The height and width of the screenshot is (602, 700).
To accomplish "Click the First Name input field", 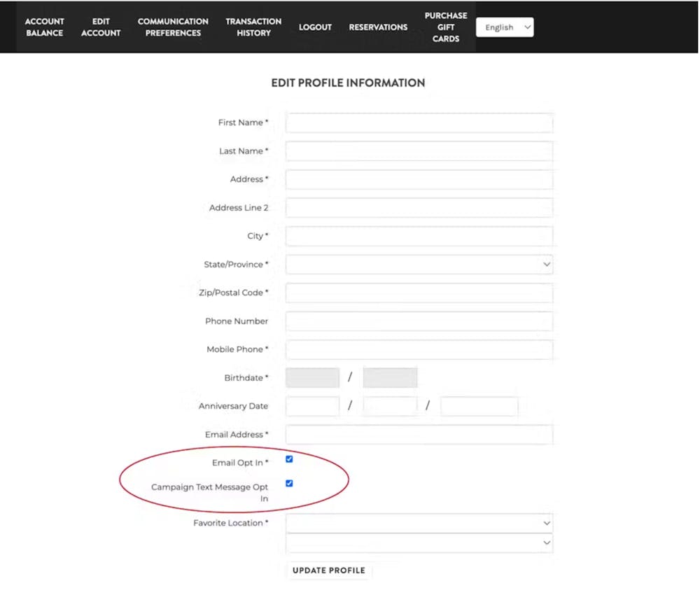I will [x=419, y=123].
